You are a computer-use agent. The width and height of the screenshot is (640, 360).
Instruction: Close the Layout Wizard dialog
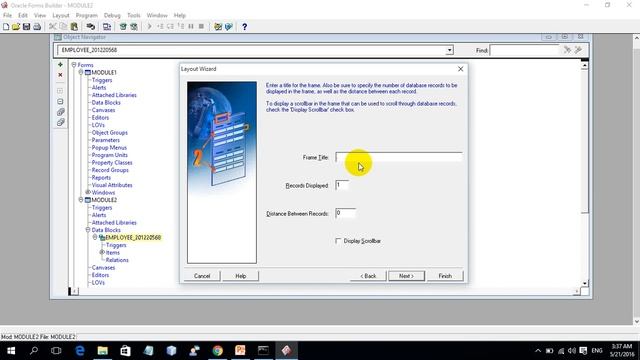point(460,69)
